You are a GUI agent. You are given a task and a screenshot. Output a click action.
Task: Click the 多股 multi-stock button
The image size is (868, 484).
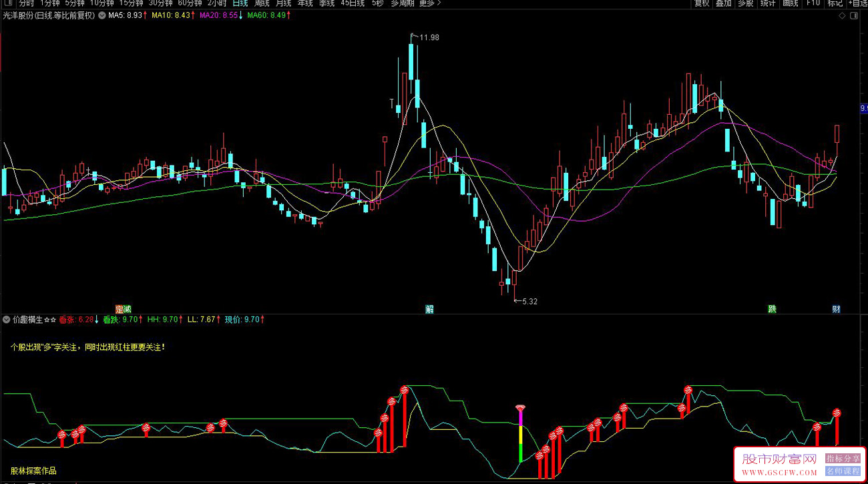point(746,3)
